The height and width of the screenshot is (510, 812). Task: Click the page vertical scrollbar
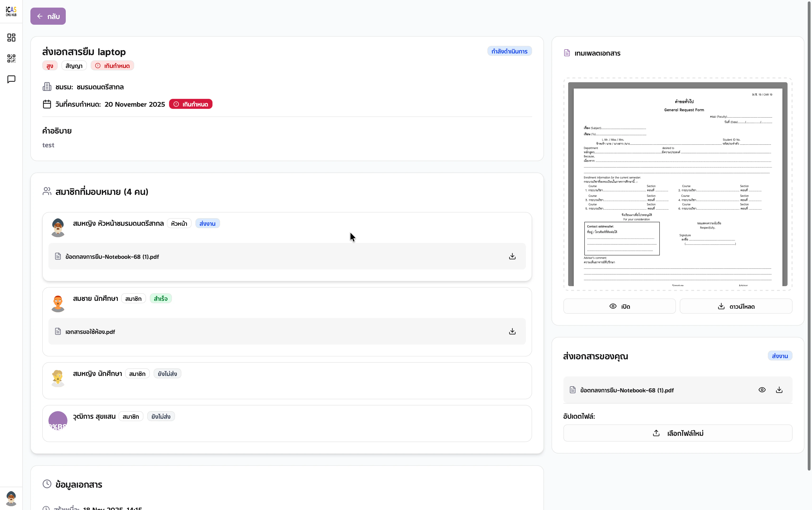pos(809,236)
